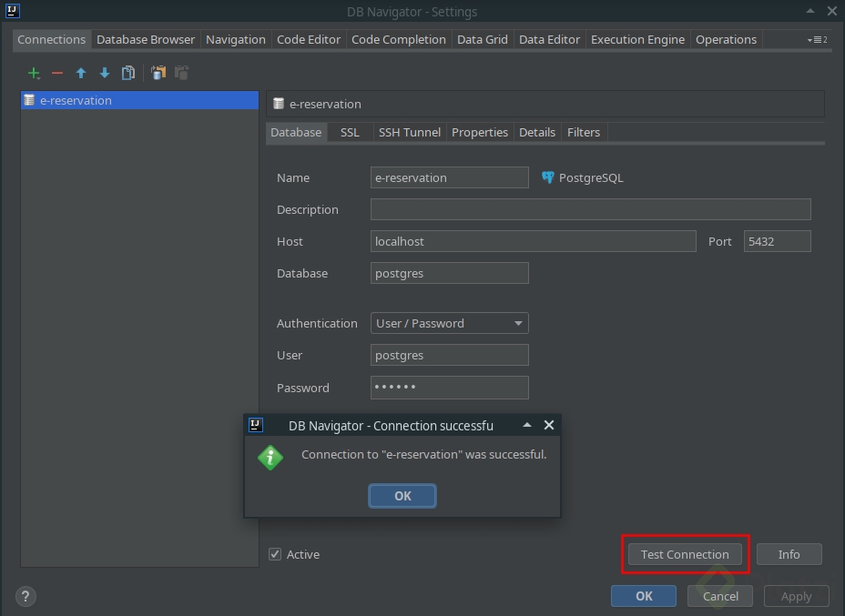The width and height of the screenshot is (845, 616).
Task: Select the Database sub-tab
Action: coord(296,133)
